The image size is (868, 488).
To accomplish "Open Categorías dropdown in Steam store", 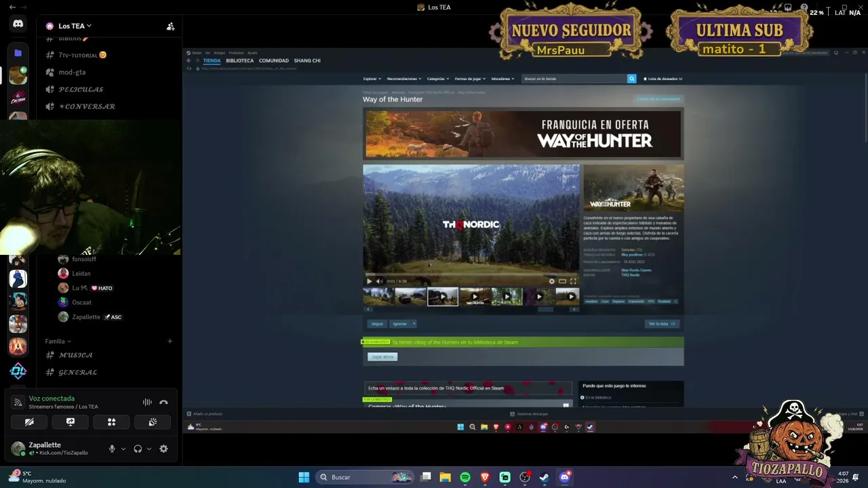I will point(438,79).
